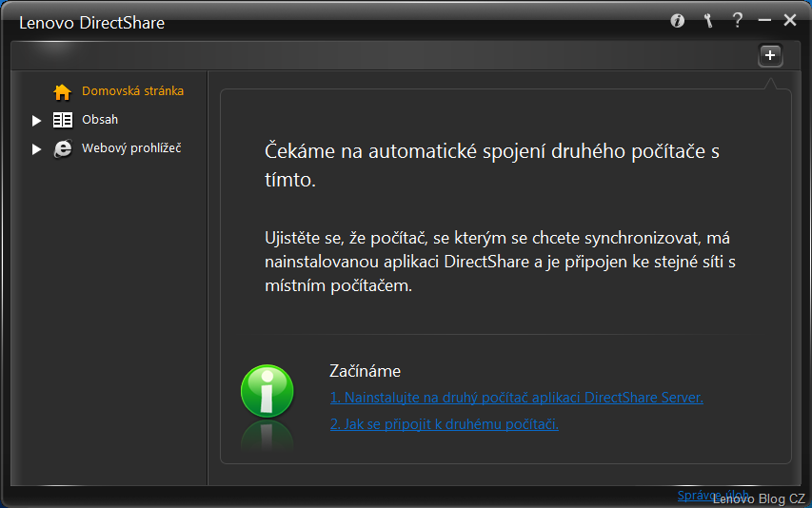812x508 pixels.
Task: Click the green information ball icon
Action: coord(267,392)
